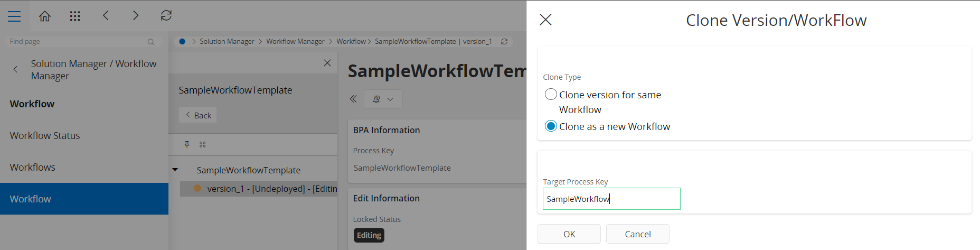Confirm cloning with the OK button
980x250 pixels.
point(569,234)
